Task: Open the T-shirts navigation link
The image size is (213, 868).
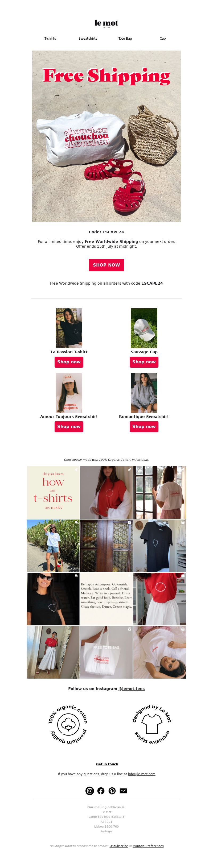Action: pyautogui.click(x=50, y=38)
